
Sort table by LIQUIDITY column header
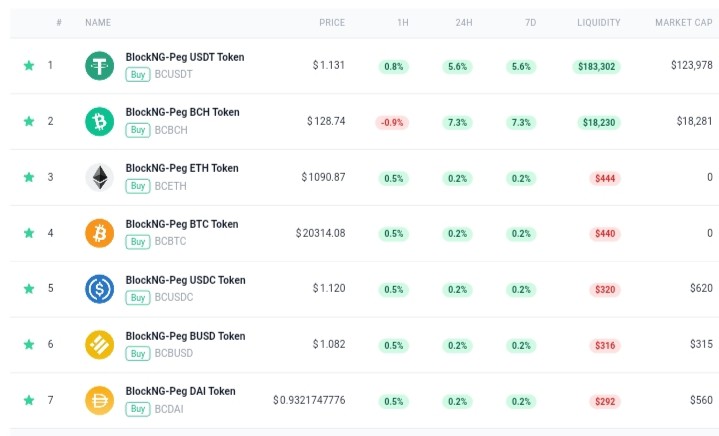[x=598, y=22]
